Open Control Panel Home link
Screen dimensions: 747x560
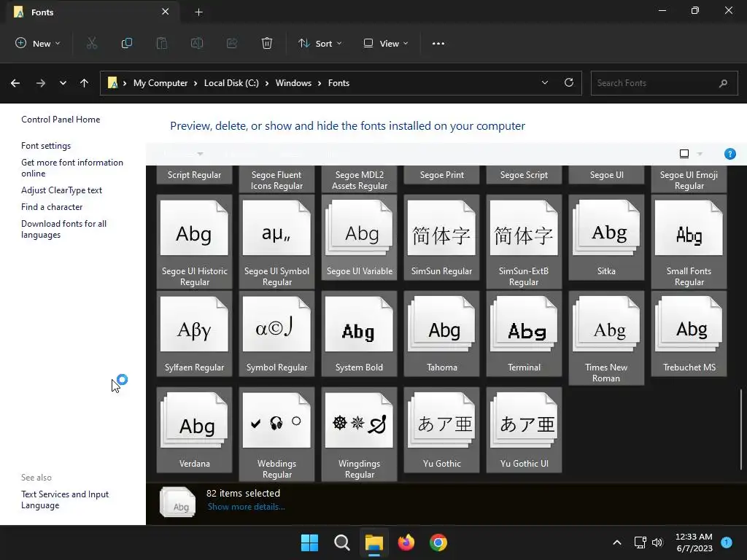pyautogui.click(x=61, y=120)
